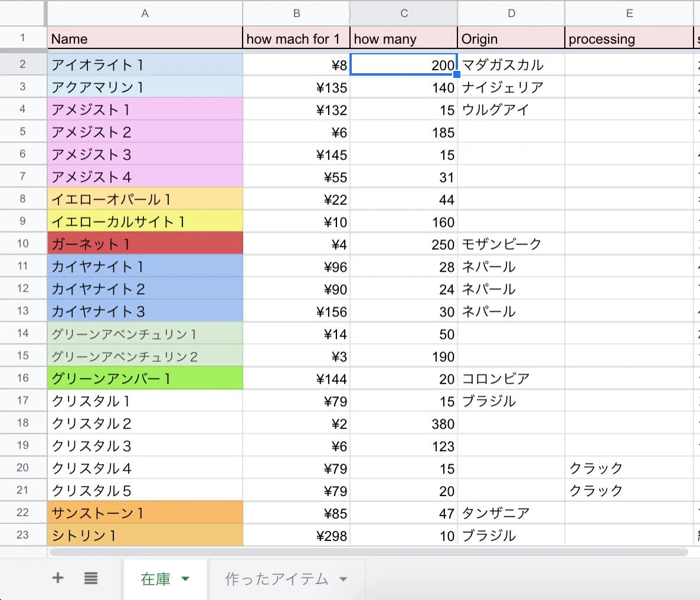
Task: Select the ¥298 price cell for シトリン１
Action: 296,536
